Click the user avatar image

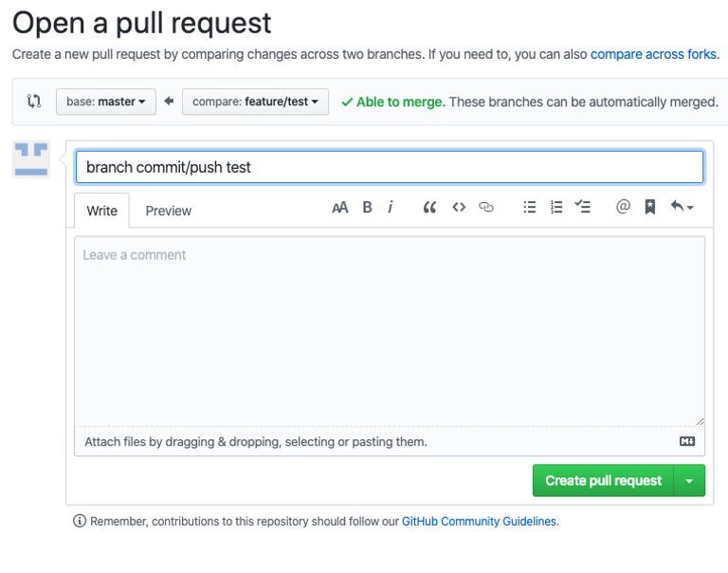click(31, 159)
